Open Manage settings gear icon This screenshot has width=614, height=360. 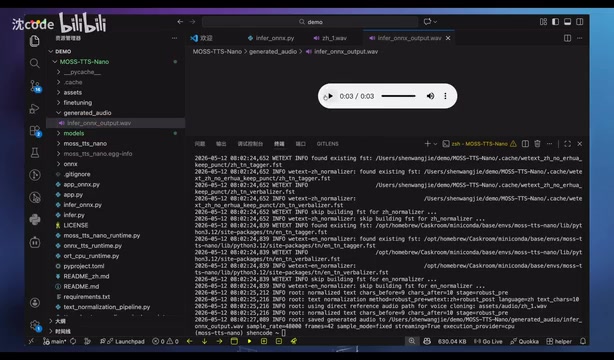pos(35,326)
